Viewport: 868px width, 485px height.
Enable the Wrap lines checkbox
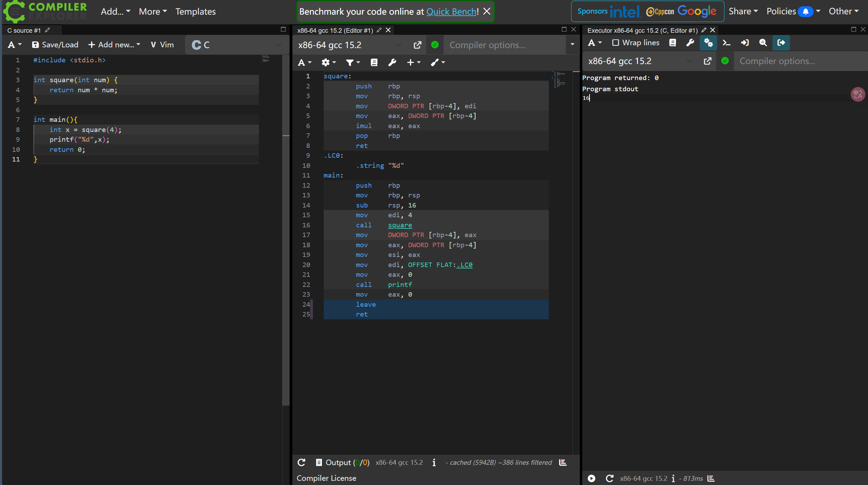coord(616,43)
